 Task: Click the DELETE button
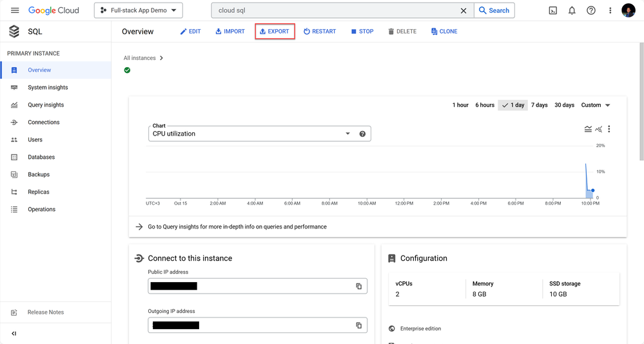pyautogui.click(x=402, y=31)
